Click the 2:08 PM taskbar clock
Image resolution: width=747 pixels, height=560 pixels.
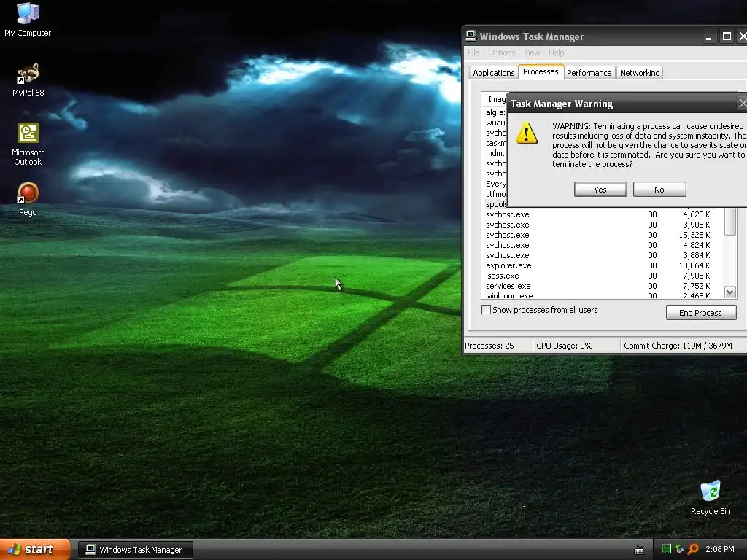(720, 549)
